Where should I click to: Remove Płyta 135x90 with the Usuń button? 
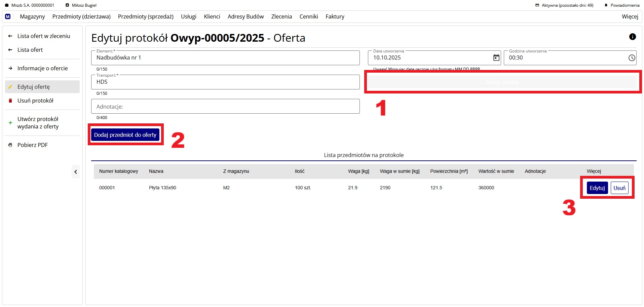pos(619,188)
